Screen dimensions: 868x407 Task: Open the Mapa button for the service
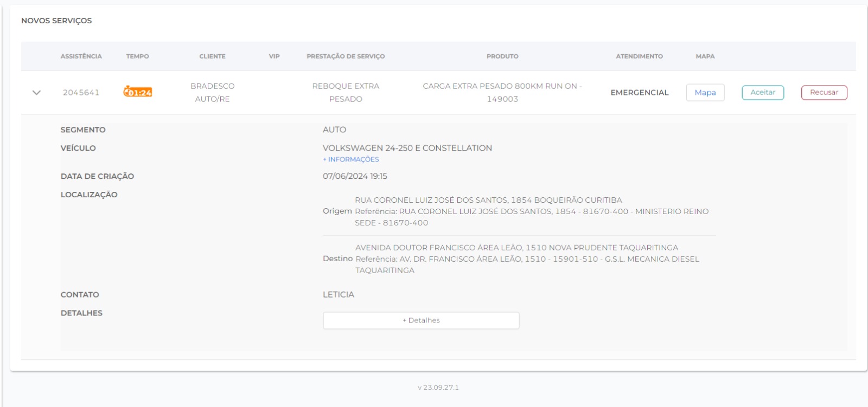click(x=705, y=93)
